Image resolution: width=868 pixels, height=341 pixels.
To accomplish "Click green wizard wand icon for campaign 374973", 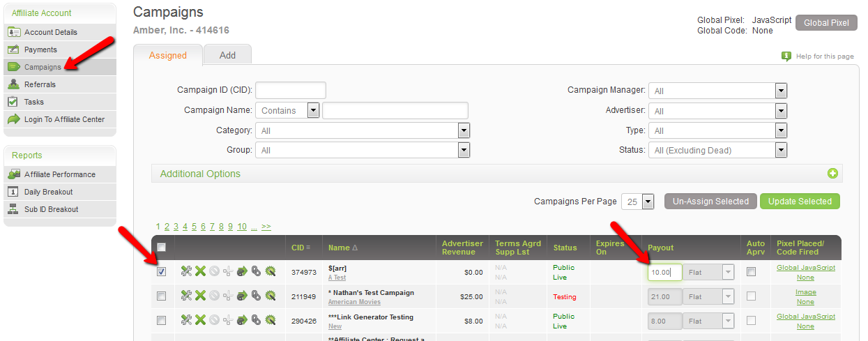I will [270, 272].
